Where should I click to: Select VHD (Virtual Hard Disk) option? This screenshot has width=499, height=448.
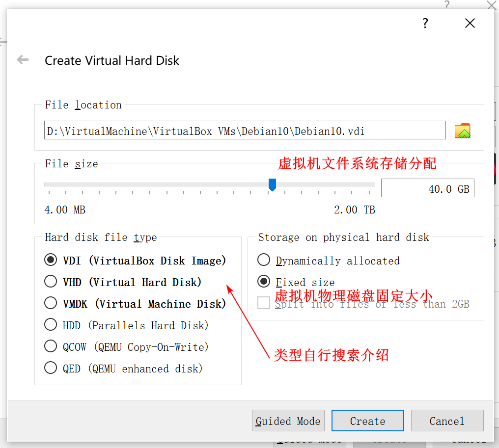123,282
